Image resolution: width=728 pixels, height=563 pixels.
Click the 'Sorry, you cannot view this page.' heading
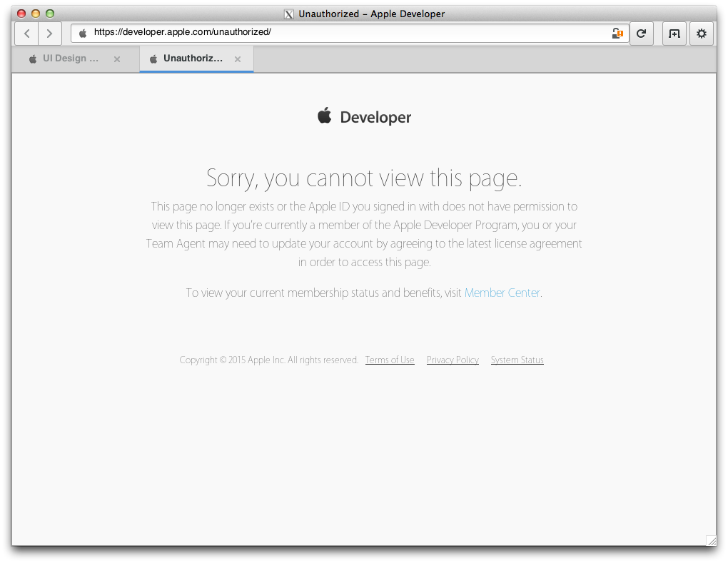point(364,178)
